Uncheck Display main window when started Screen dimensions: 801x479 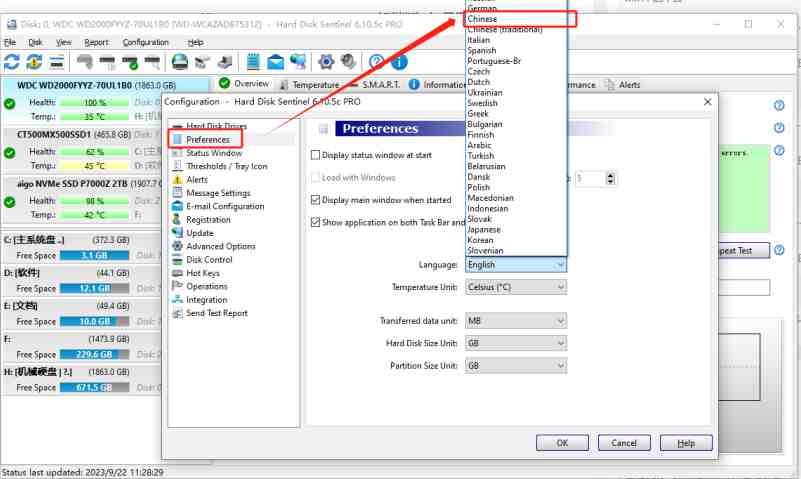point(316,200)
